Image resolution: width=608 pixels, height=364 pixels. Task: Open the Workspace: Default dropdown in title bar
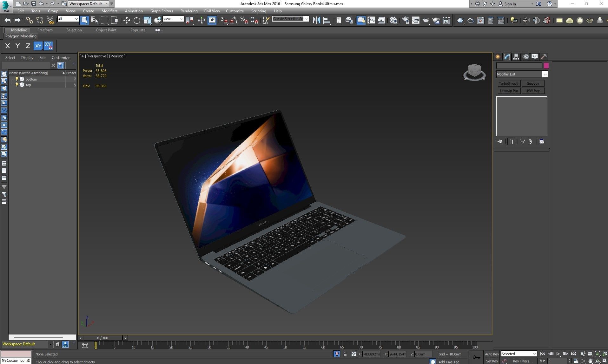click(x=89, y=4)
